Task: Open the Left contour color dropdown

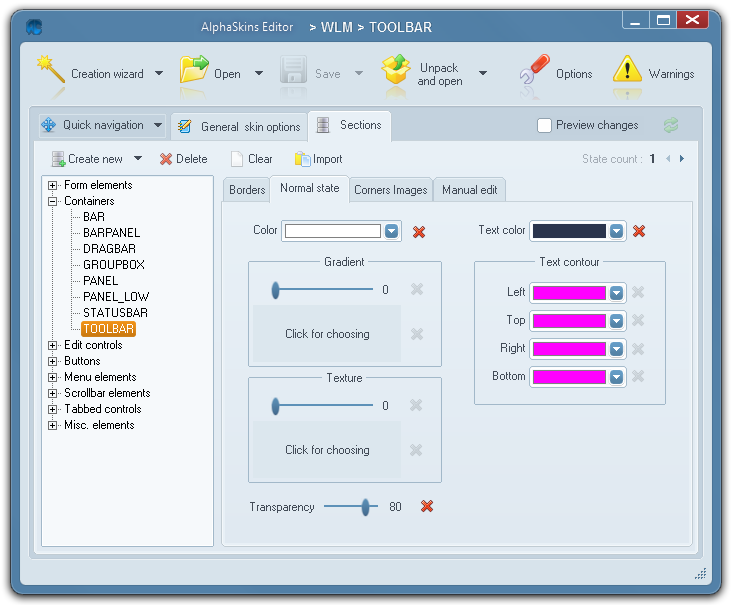Action: (616, 293)
